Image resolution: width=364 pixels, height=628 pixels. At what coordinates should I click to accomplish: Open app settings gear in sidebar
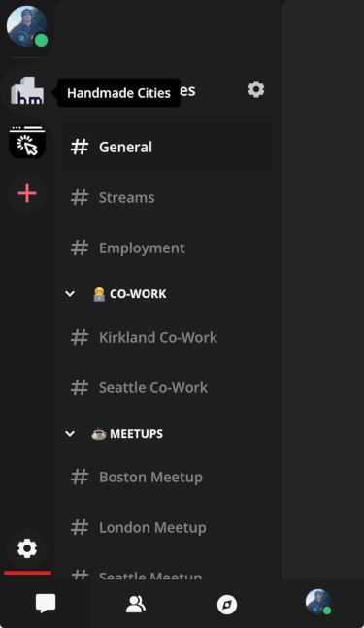[x=27, y=548]
